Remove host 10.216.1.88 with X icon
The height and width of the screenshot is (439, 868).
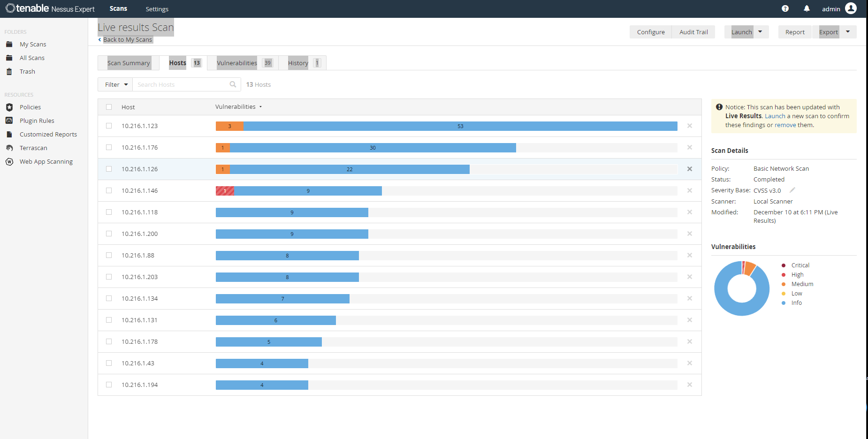click(690, 255)
